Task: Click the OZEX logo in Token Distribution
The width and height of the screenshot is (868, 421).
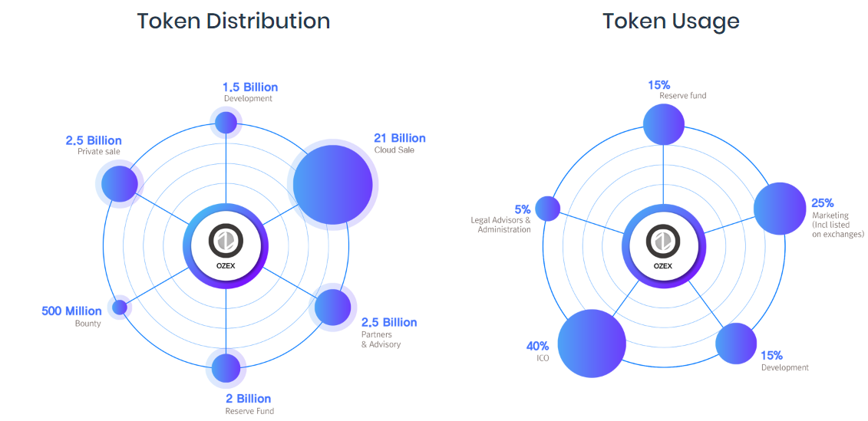Action: tap(226, 242)
